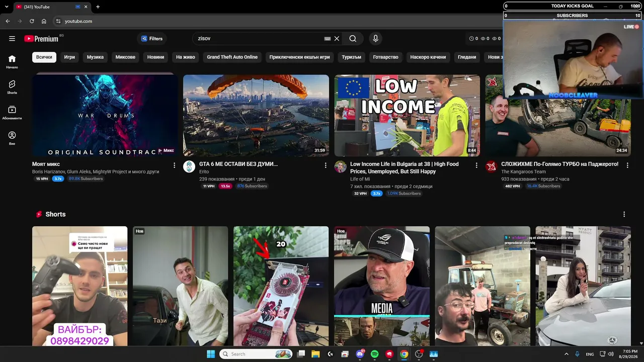This screenshot has width=644, height=362.
Task: Select the На живо filter chip
Action: [186, 57]
